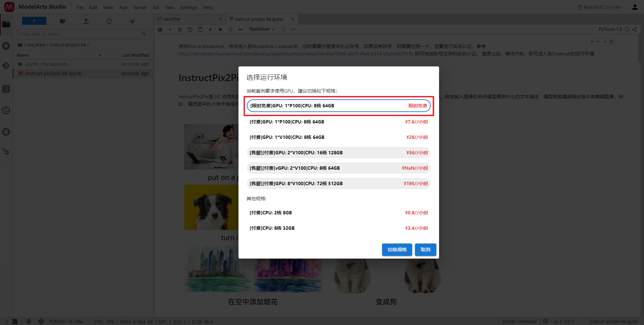The width and height of the screenshot is (644, 325).
Task: Open the .ipynb_checkpoints folder
Action: [x=83, y=64]
